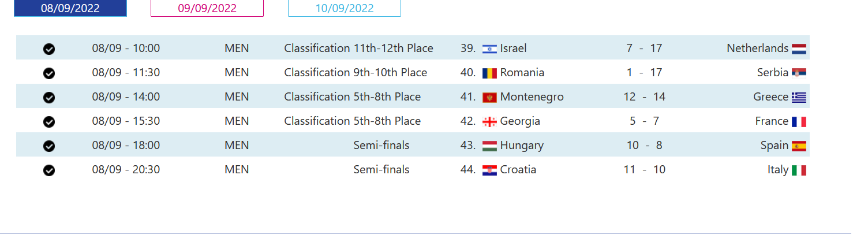
Task: Click the France team name
Action: click(771, 121)
